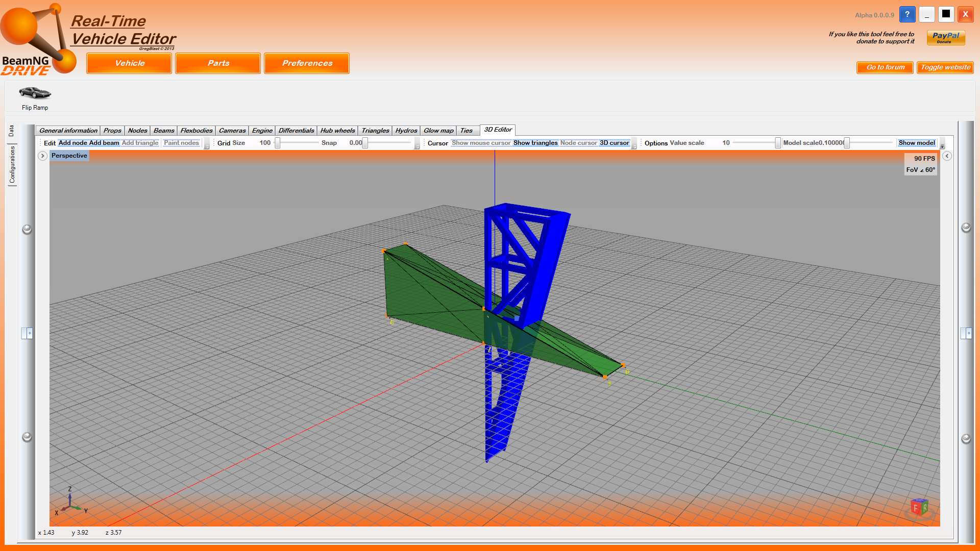The image size is (980, 551).
Task: Open the Options toolbar overflow dropdown
Action: point(942,146)
